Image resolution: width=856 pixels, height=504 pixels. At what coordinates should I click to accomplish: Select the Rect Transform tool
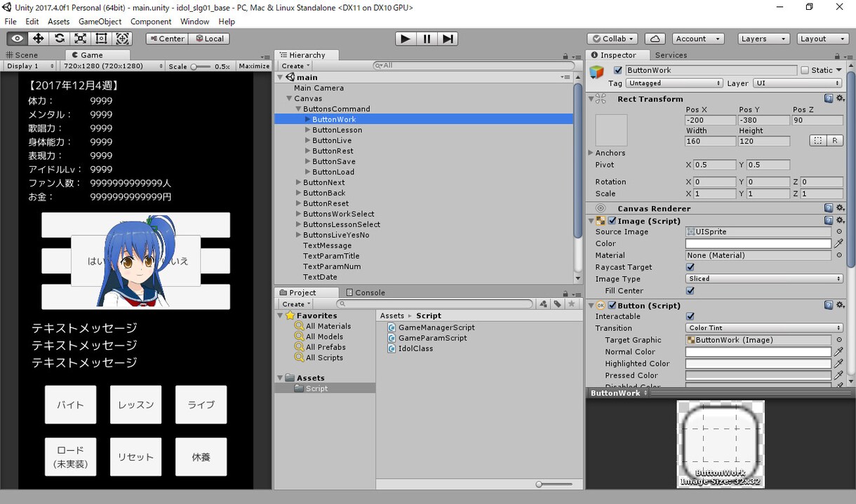pyautogui.click(x=102, y=39)
